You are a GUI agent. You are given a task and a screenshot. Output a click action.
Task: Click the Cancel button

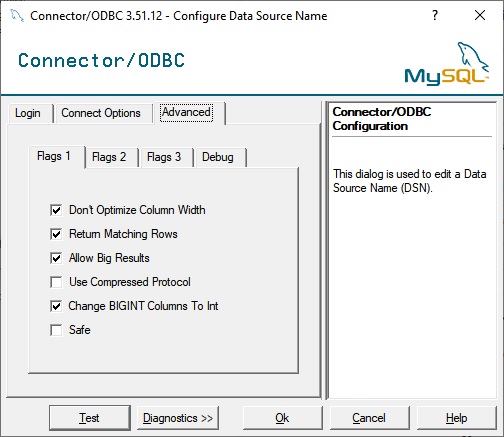tap(369, 418)
